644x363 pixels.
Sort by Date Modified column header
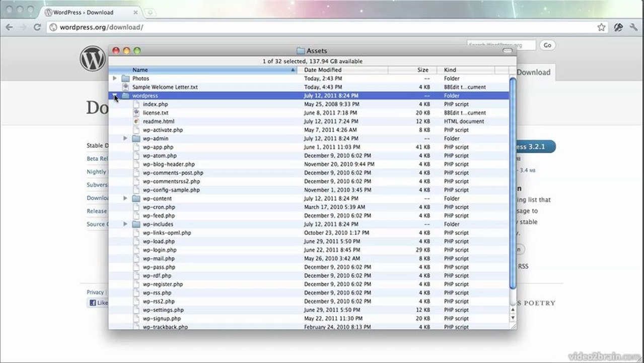point(342,70)
